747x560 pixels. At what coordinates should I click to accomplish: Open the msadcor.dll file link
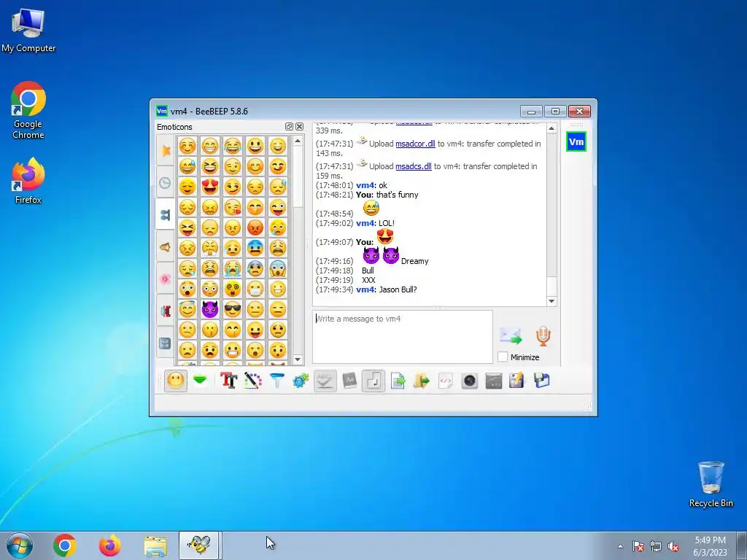pos(415,144)
